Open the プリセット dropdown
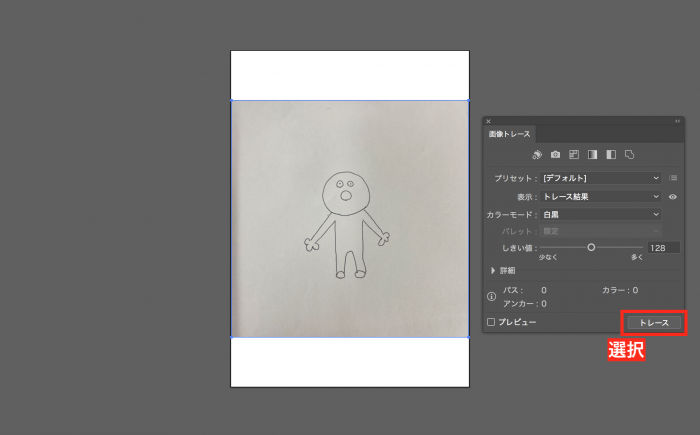The height and width of the screenshot is (435, 700). point(601,178)
